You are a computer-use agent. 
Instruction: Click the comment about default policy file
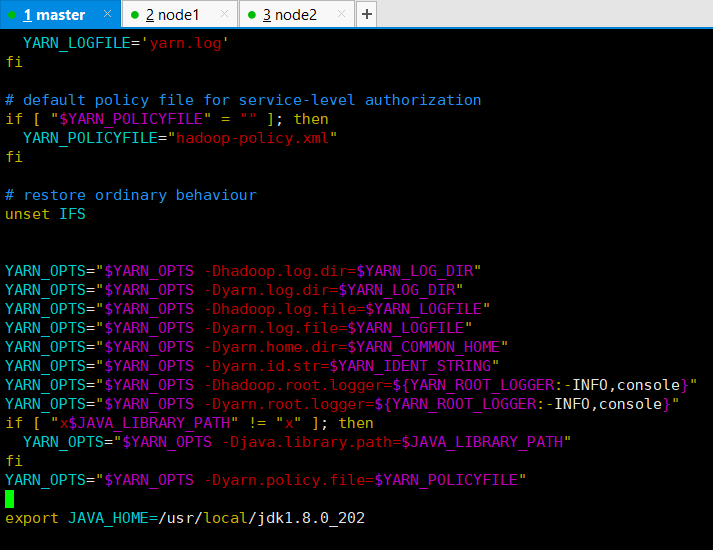click(243, 100)
